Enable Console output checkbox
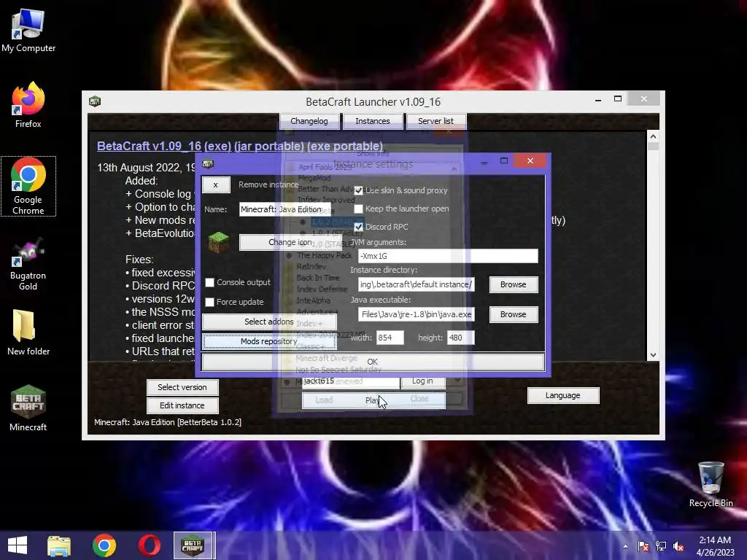 point(209,282)
